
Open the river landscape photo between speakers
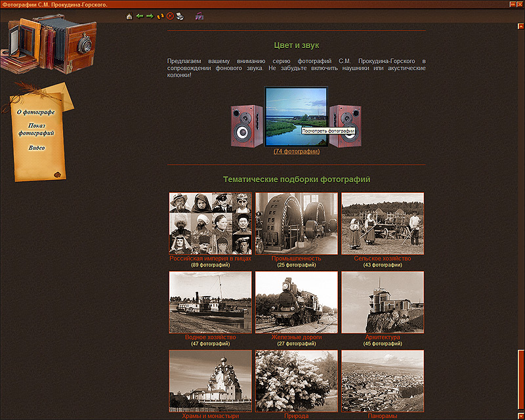296,116
